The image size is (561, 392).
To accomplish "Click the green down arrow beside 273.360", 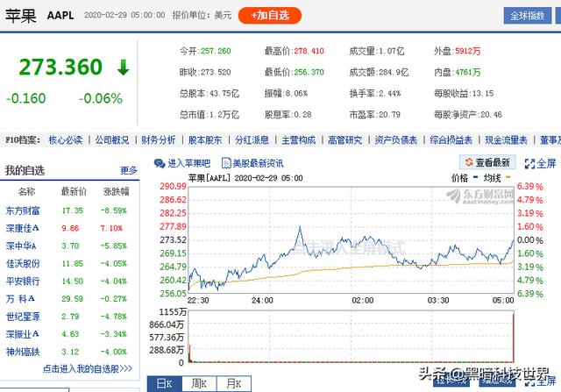I will coord(123,68).
